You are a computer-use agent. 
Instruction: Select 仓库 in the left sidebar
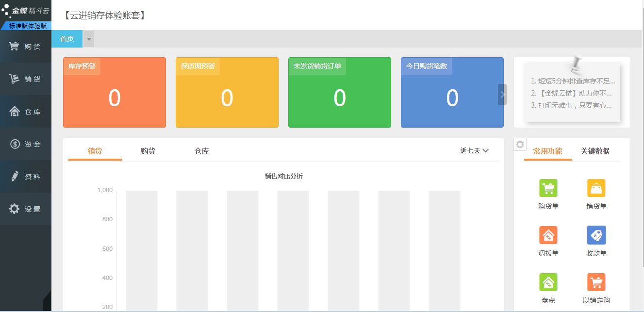coord(26,112)
